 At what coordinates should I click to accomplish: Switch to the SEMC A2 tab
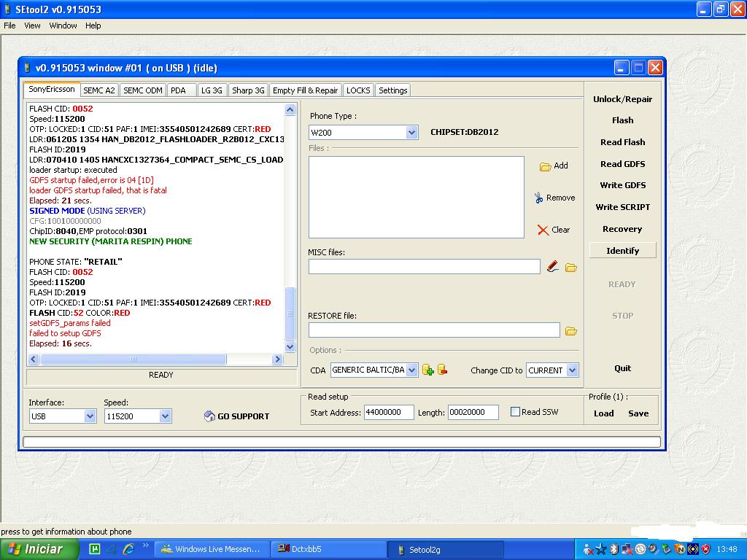click(x=98, y=90)
